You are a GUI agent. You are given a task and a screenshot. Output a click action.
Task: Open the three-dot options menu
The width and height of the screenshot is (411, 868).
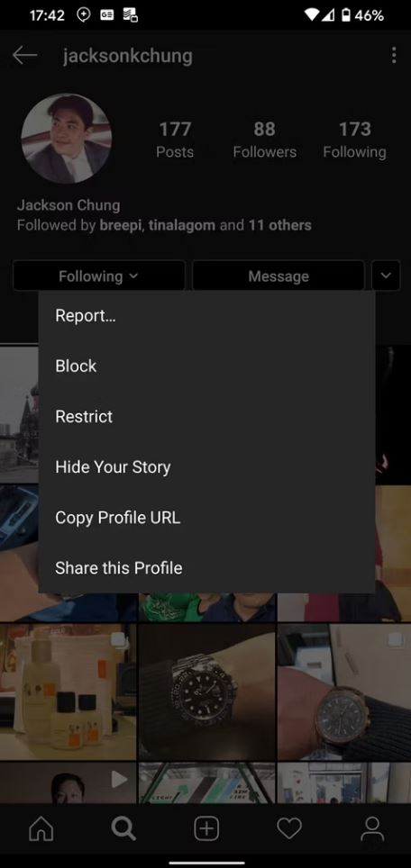pyautogui.click(x=393, y=55)
